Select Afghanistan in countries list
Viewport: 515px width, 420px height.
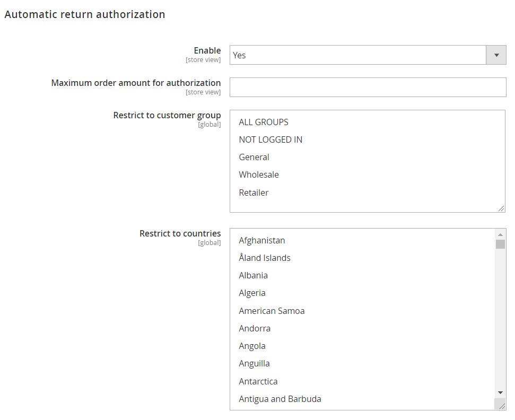[x=262, y=240]
